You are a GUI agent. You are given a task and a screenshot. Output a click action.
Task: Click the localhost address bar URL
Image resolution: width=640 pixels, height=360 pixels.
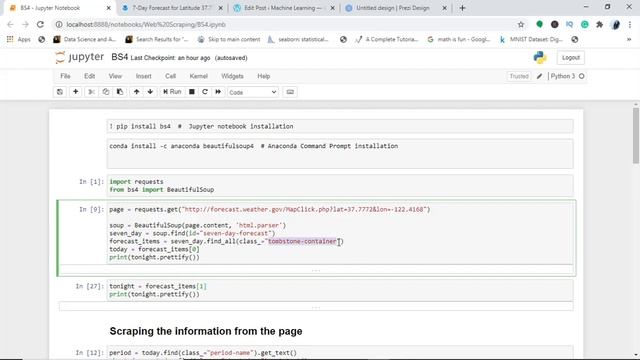click(146, 24)
